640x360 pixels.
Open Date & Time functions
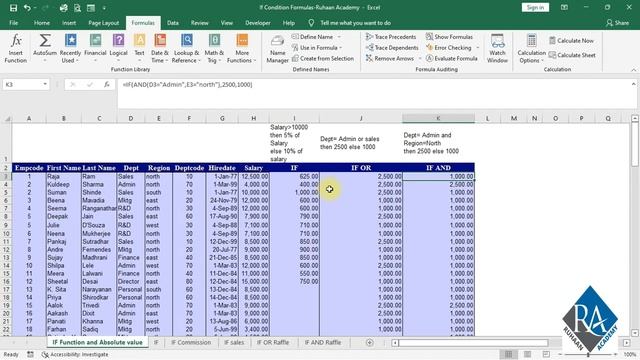pos(160,49)
